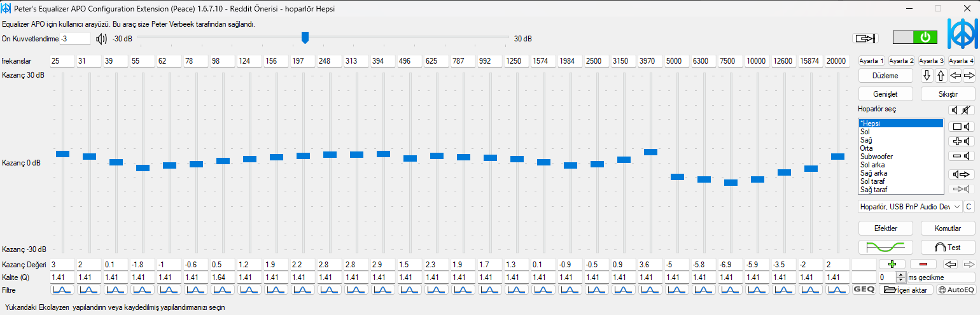The height and width of the screenshot is (315, 980).
Task: Select the Ayarla 2 preset tab
Action: [901, 61]
